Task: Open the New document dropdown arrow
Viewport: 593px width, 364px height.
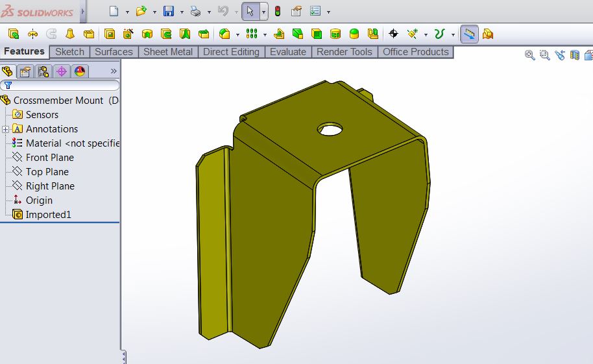Action: click(127, 12)
